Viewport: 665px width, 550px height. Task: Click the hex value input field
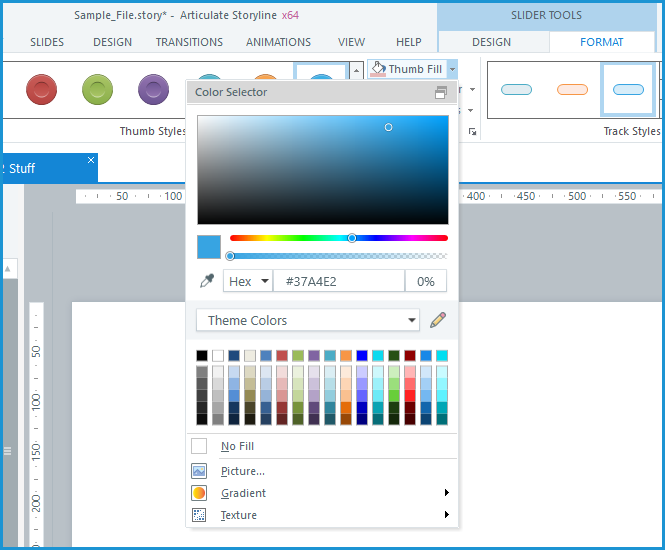(x=339, y=281)
